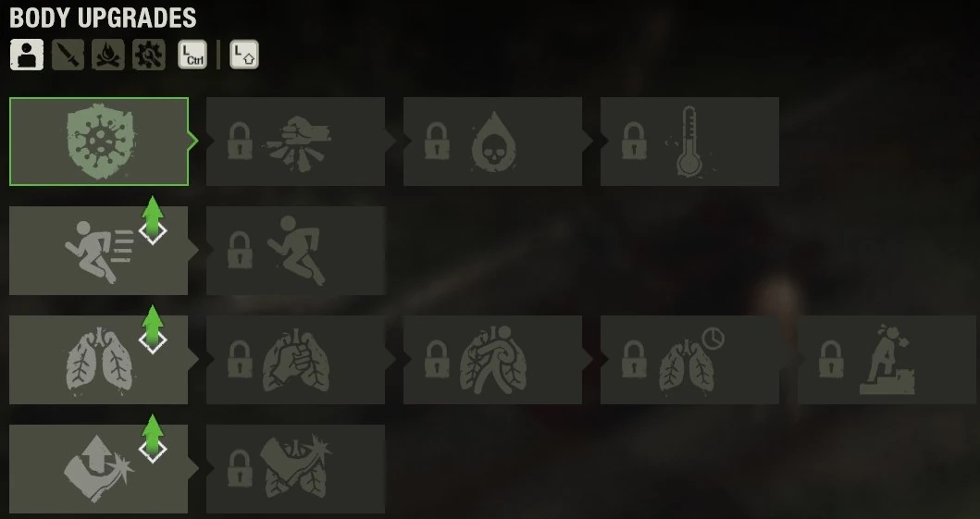Select the lungs stamina upgrade
The image size is (980, 519).
coord(99,360)
